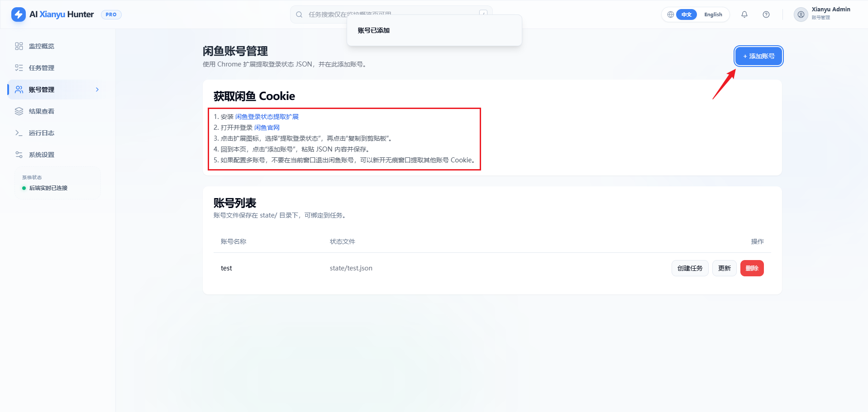Open 运行日志 in the sidebar

coord(57,133)
